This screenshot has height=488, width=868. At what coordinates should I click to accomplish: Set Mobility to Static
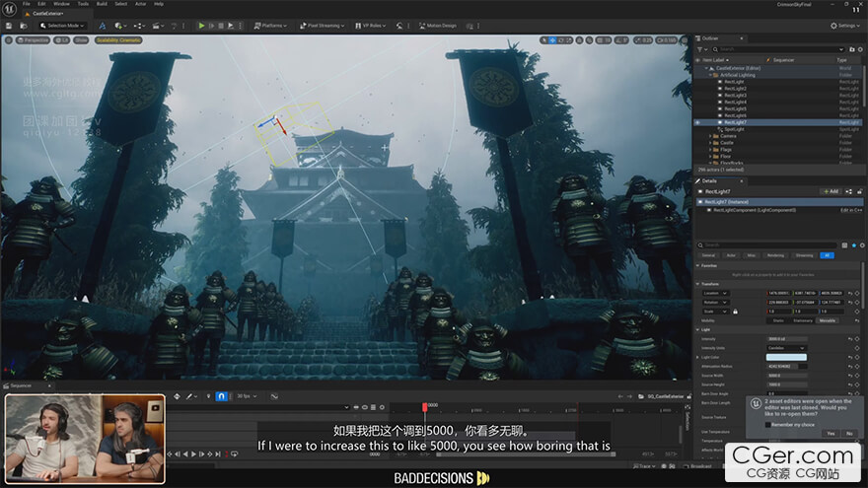778,320
